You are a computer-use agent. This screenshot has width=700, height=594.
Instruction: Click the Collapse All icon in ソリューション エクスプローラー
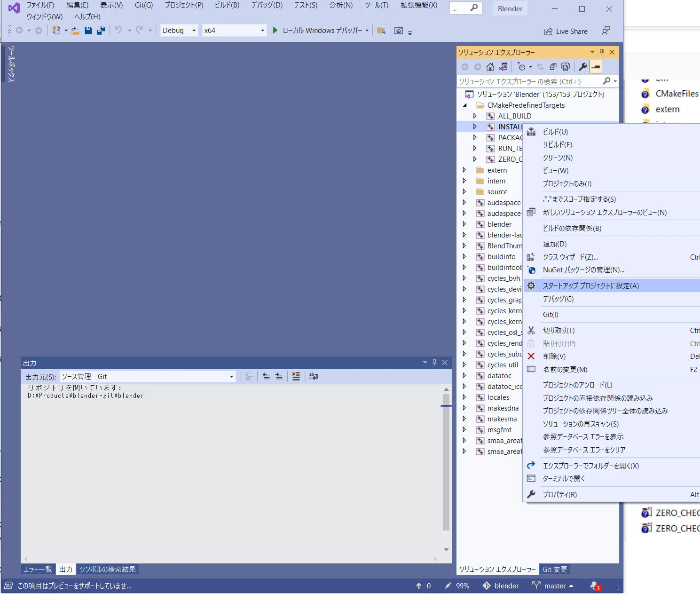(553, 67)
